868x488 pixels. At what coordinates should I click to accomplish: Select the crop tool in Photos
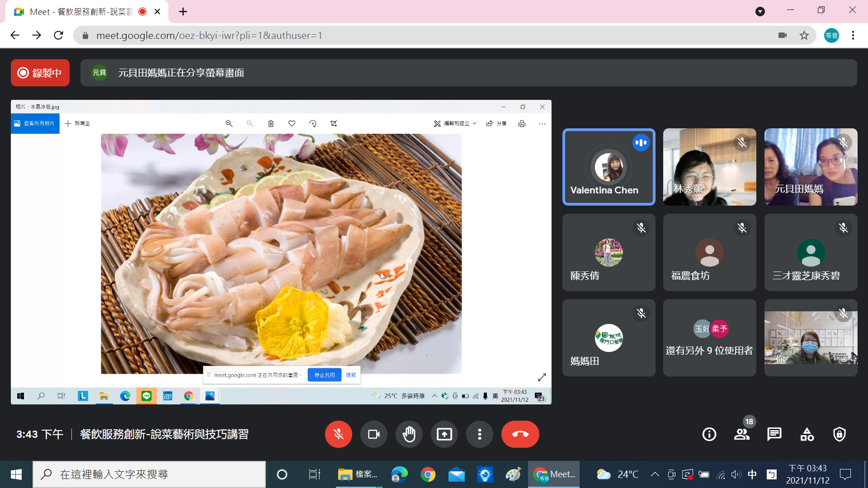[334, 123]
